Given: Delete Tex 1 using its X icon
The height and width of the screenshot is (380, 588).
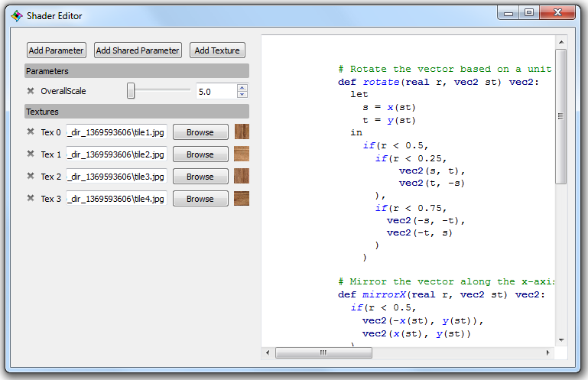Looking at the screenshot, I should point(31,154).
